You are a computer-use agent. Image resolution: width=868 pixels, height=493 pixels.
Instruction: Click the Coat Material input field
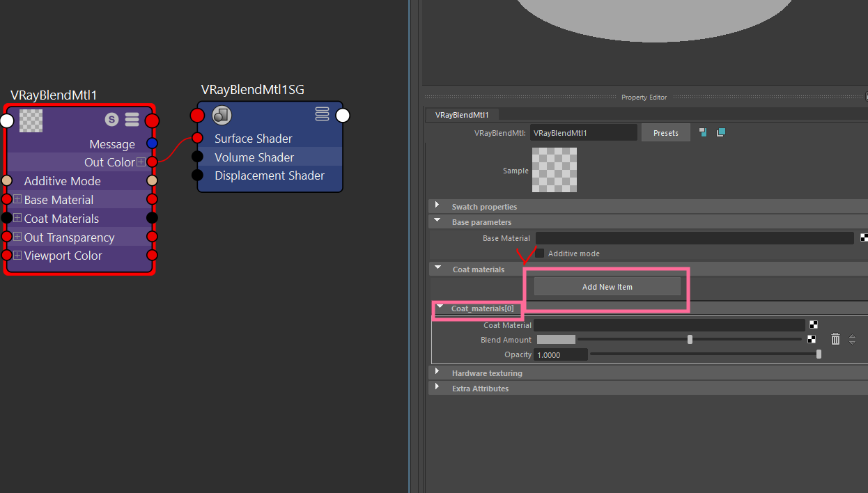(x=669, y=324)
